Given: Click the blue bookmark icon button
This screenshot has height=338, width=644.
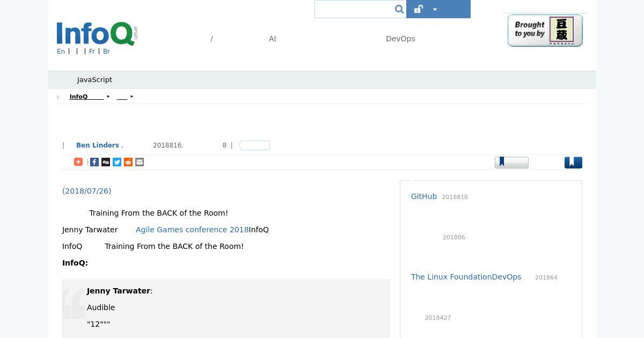Looking at the screenshot, I should (x=573, y=163).
